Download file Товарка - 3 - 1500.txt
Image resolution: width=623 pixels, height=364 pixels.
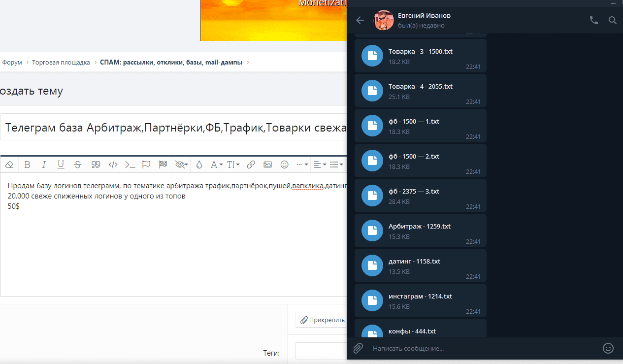pyautogui.click(x=372, y=56)
